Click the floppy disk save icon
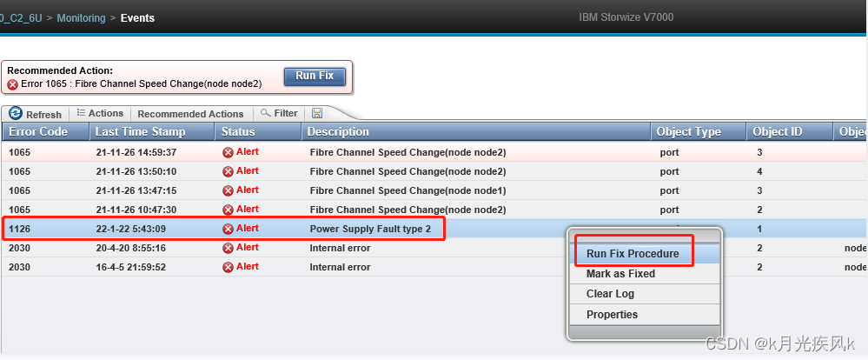Viewport: 868px width, 360px height. [317, 114]
